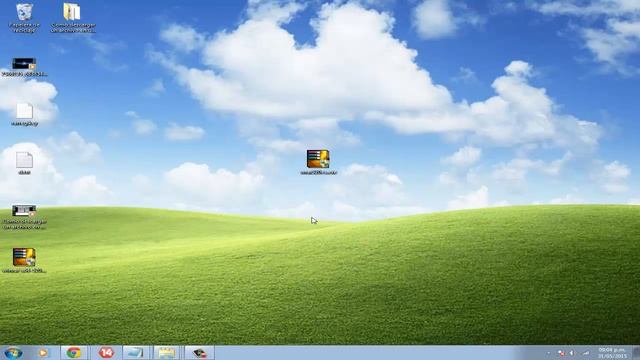
Task: Open the volume speaker icon
Action: pos(572,353)
